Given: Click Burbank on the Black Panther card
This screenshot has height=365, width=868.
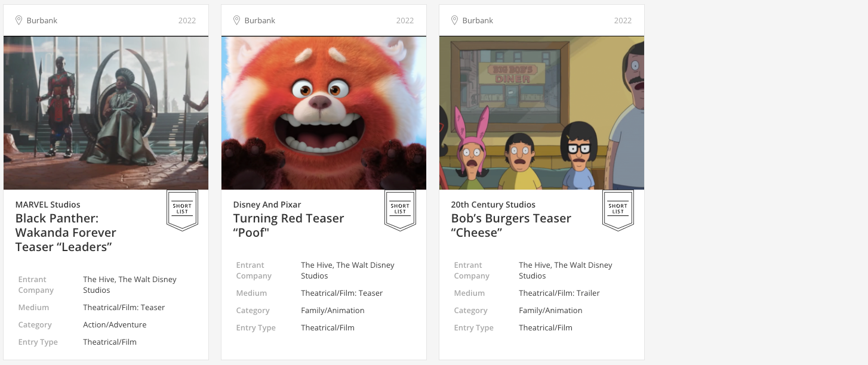Looking at the screenshot, I should point(42,20).
